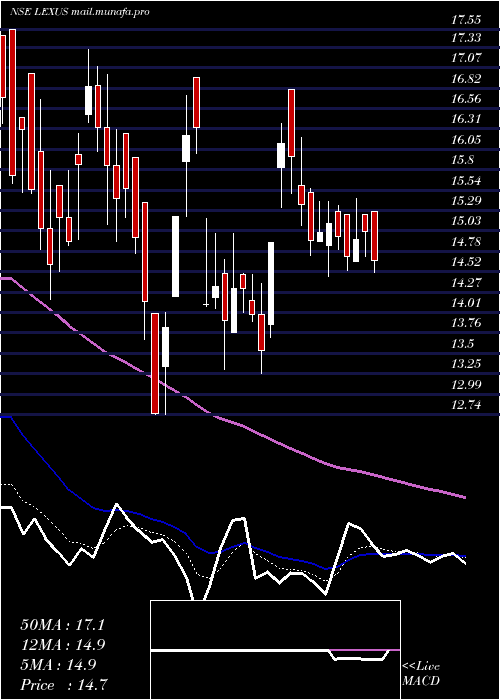
Task: Click the last red candlestick on the right
Action: [x=374, y=236]
